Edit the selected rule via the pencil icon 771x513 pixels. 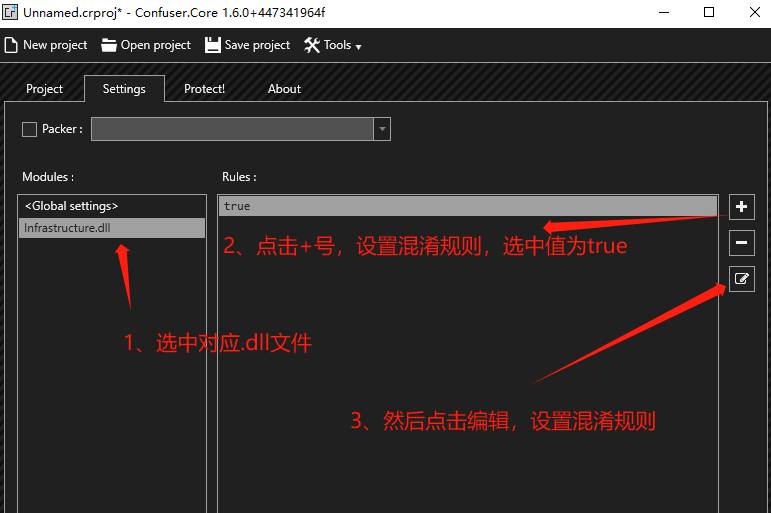741,279
